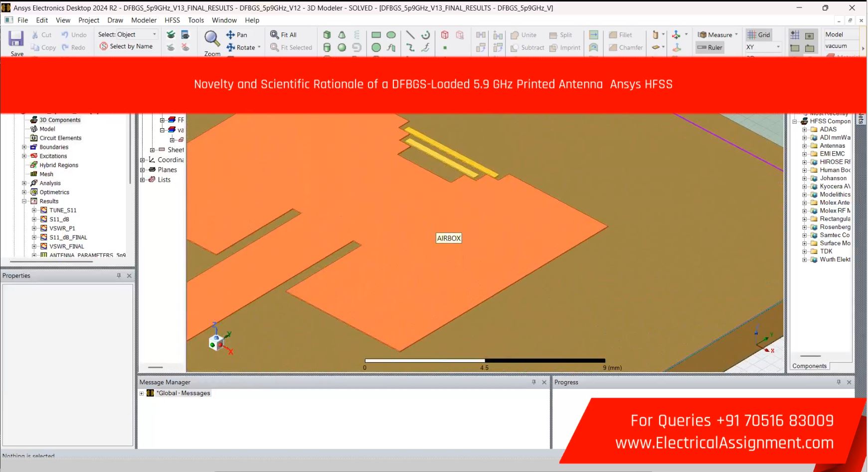Open the HFSS menu

(172, 20)
